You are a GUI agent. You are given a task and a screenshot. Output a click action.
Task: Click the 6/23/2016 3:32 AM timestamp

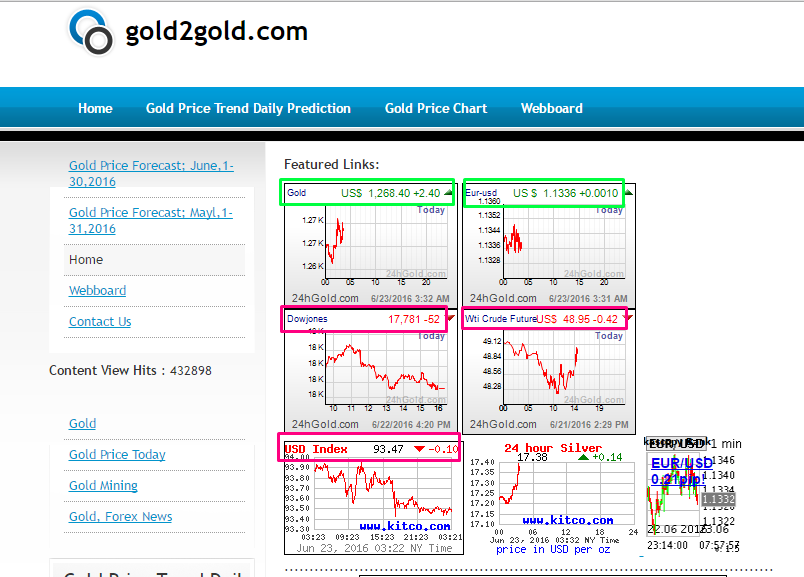(410, 299)
